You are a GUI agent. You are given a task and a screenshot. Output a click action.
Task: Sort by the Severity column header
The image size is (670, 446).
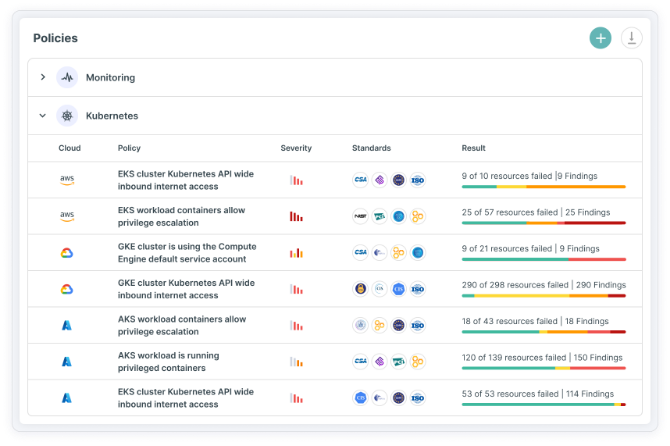[296, 148]
